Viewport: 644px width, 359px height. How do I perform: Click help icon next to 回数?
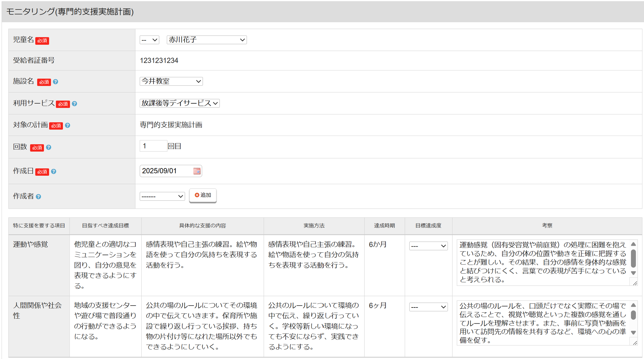pos(49,147)
